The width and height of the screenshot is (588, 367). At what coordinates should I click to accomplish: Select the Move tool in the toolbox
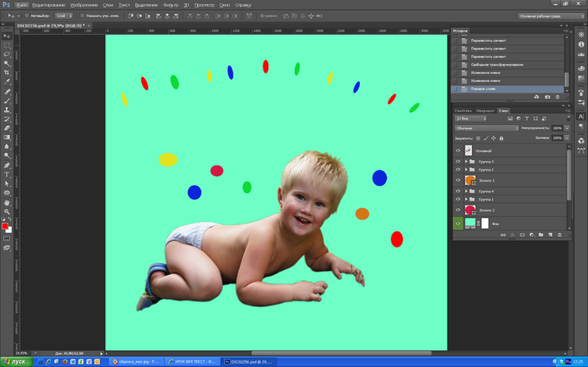pyautogui.click(x=7, y=36)
